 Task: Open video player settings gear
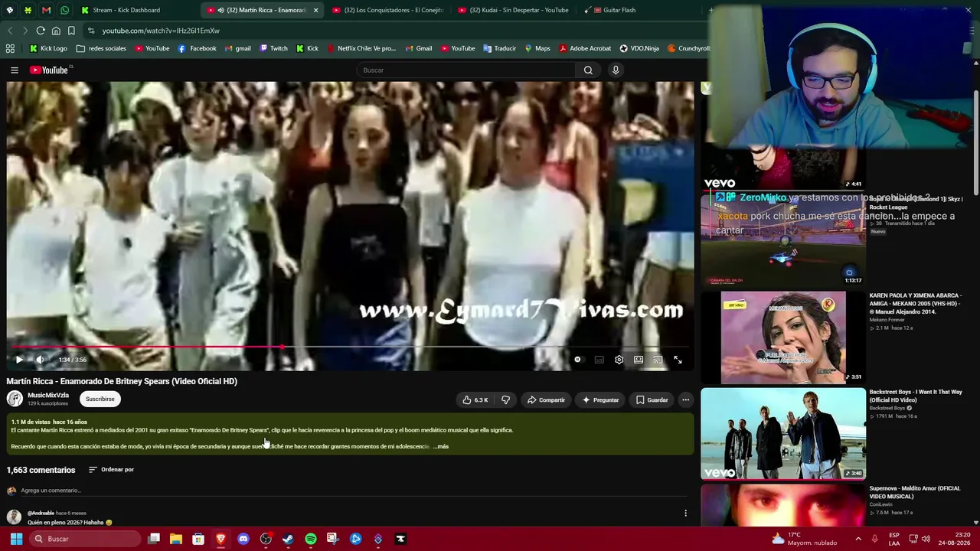tap(619, 360)
